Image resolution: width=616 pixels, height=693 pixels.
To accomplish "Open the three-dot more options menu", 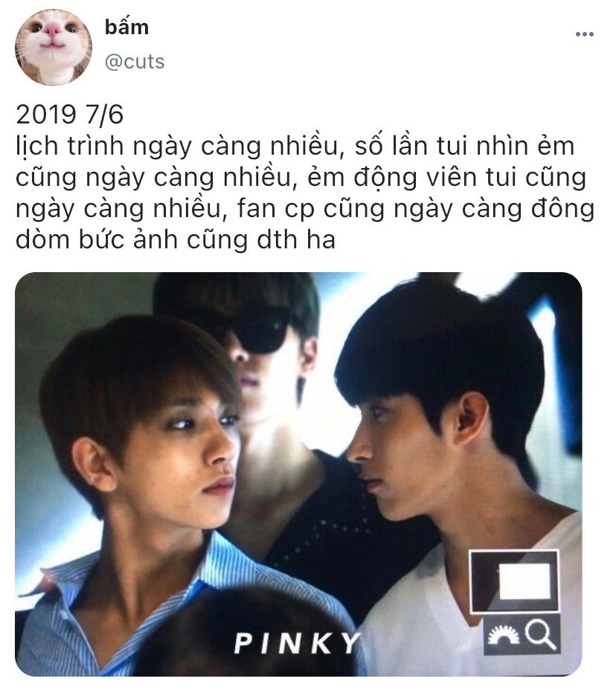I will (x=584, y=34).
